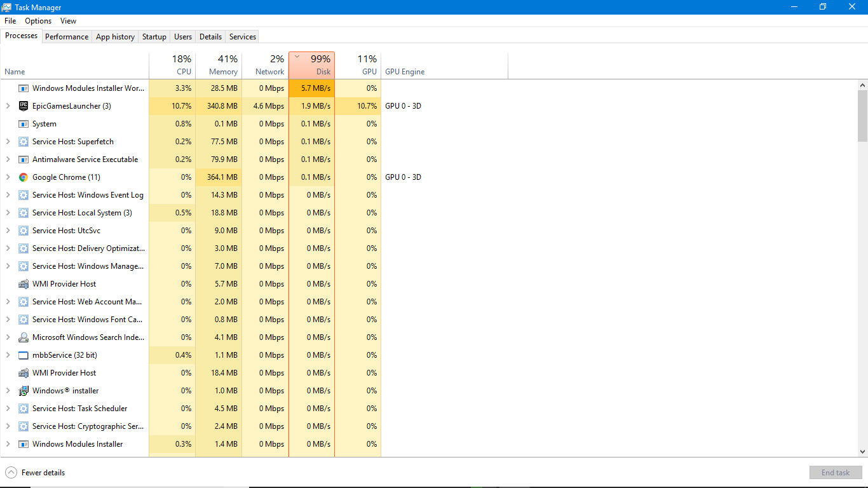Select the 10.7% CPU usage cell
868x488 pixels.
172,106
